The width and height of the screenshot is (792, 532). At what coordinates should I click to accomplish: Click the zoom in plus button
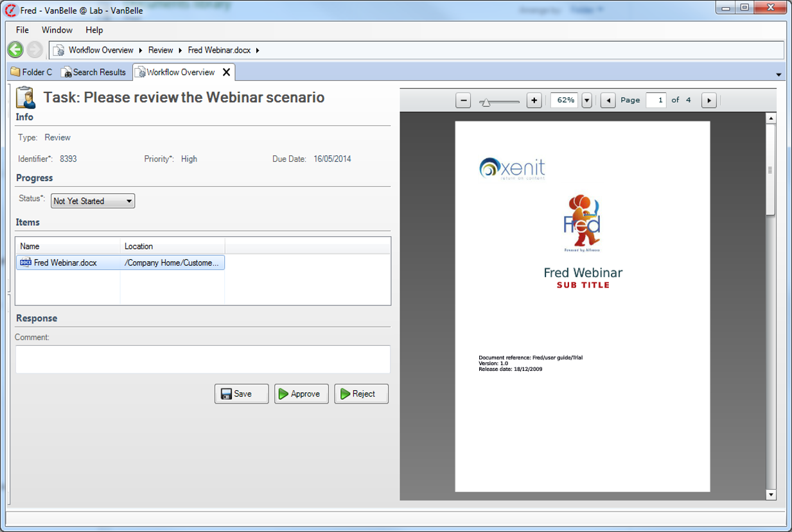pos(534,100)
